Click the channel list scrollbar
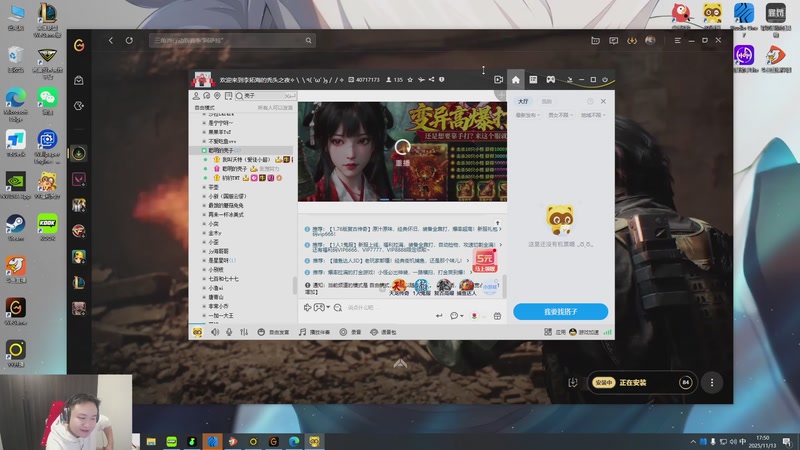Viewport: 800px width, 450px height. 294,286
